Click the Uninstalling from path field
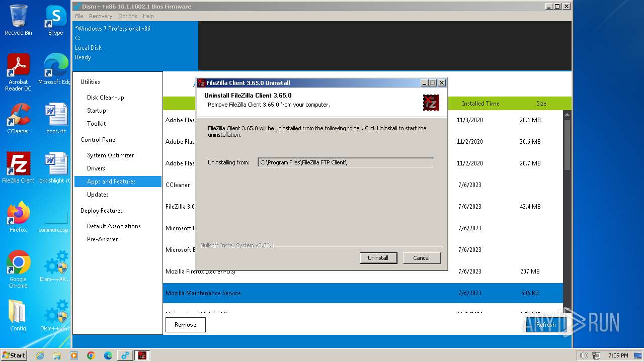This screenshot has height=362, width=644. pyautogui.click(x=346, y=162)
